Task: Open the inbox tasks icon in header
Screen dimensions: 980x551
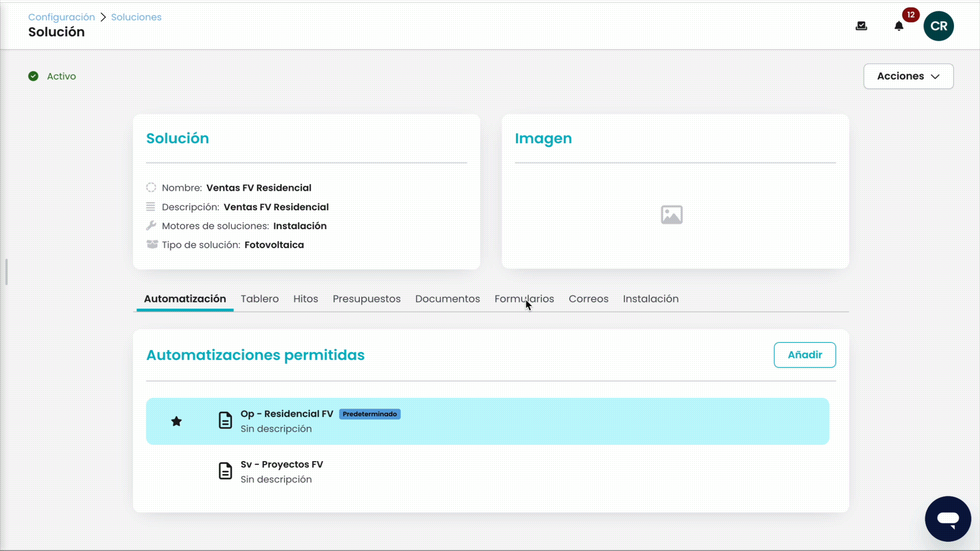Action: click(x=861, y=26)
